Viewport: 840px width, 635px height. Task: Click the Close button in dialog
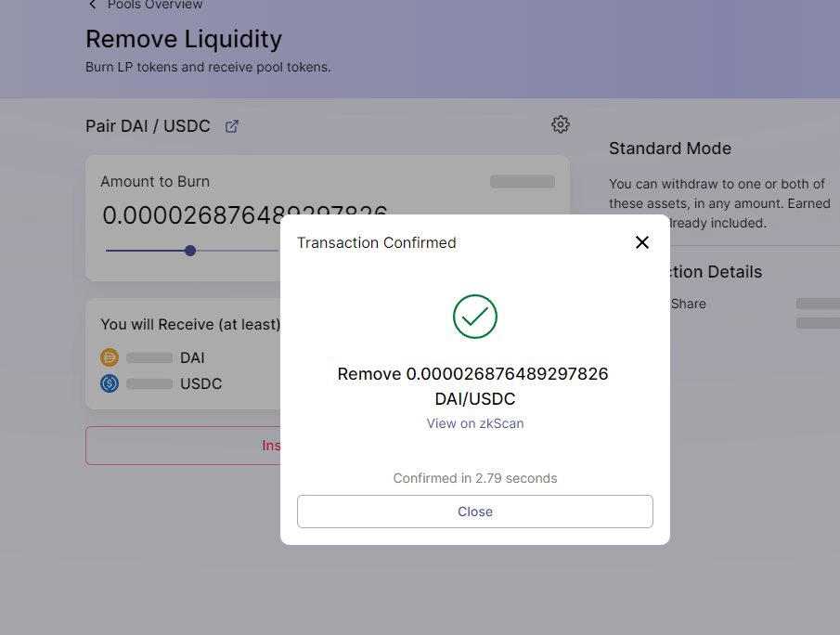[474, 512]
